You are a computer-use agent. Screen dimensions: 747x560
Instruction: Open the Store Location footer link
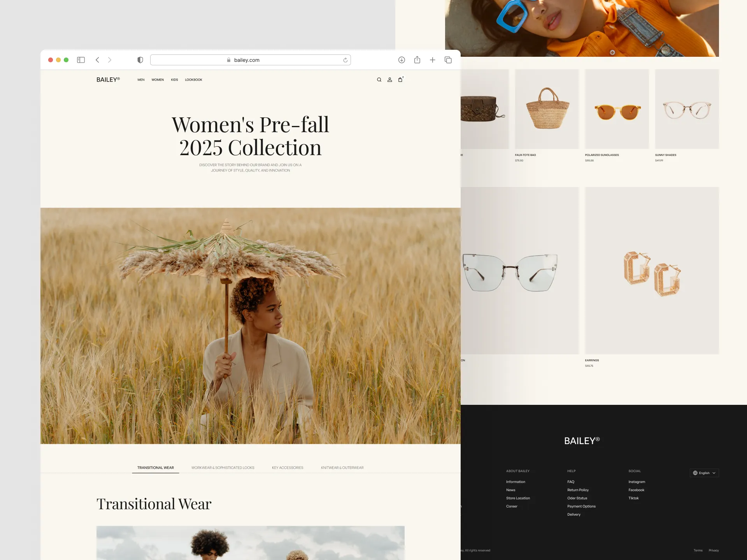pyautogui.click(x=518, y=498)
